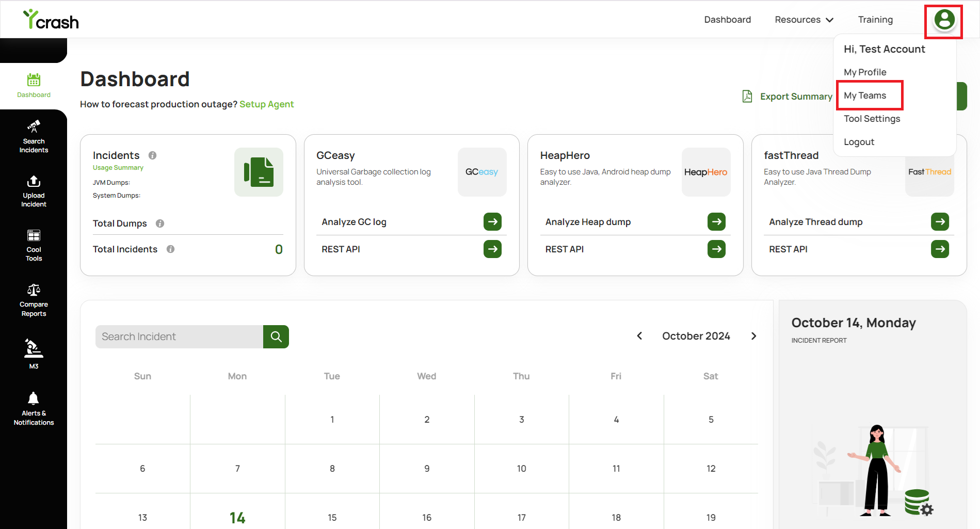Click the 'Hi, Test Account' greeting
This screenshot has height=529, width=980.
(x=884, y=49)
